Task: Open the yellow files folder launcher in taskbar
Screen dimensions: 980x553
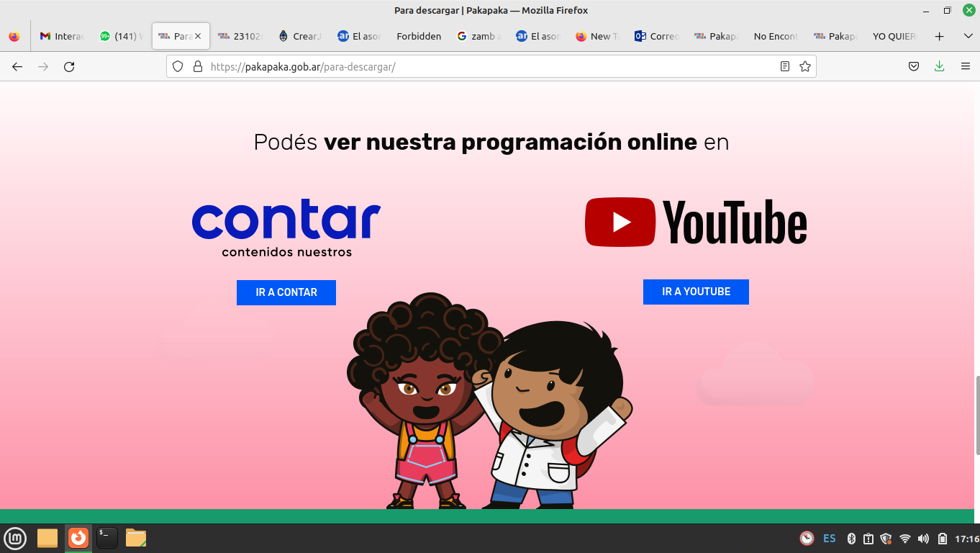Action: click(47, 538)
